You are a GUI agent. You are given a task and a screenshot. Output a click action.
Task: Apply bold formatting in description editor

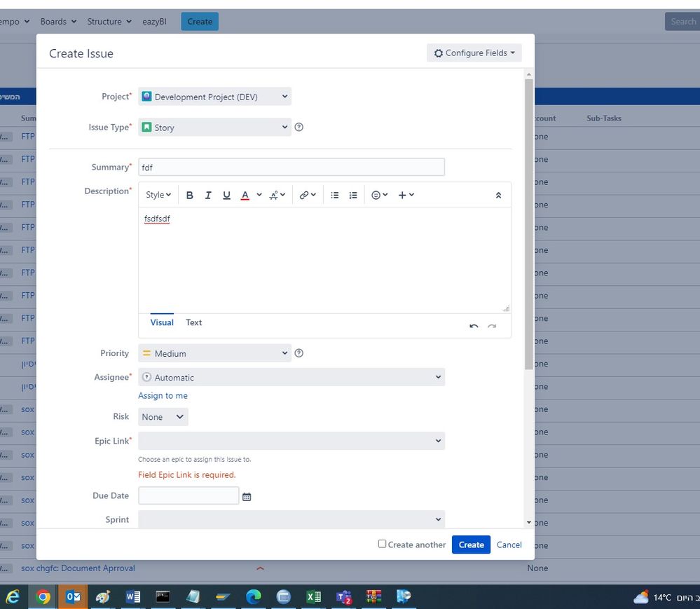[x=189, y=195]
